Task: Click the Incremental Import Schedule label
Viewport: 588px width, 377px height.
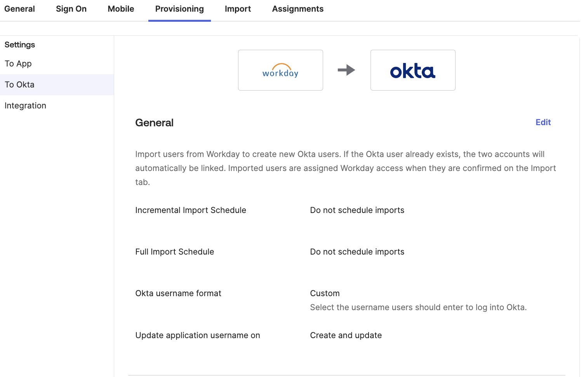Action: [x=190, y=210]
